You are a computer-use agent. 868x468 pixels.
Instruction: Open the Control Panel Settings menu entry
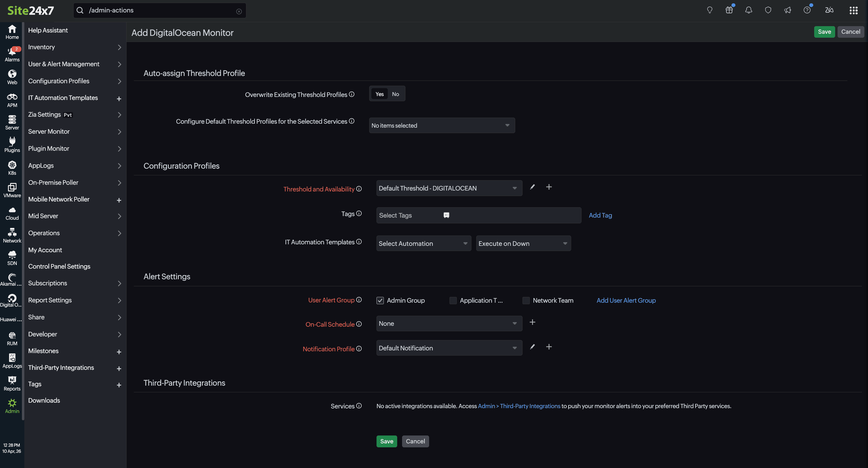59,266
